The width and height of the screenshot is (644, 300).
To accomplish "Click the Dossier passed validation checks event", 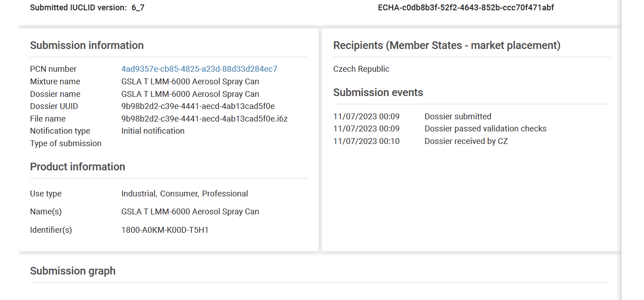I will [485, 129].
